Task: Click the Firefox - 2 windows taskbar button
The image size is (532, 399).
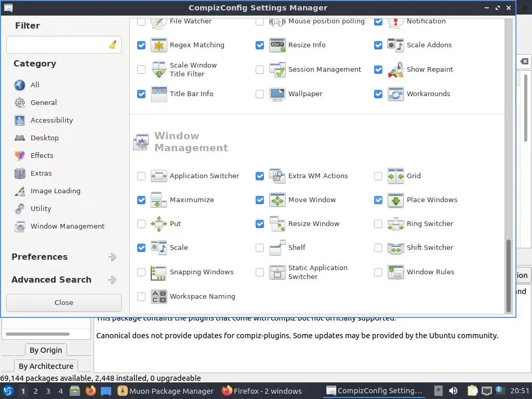Action: [262, 391]
